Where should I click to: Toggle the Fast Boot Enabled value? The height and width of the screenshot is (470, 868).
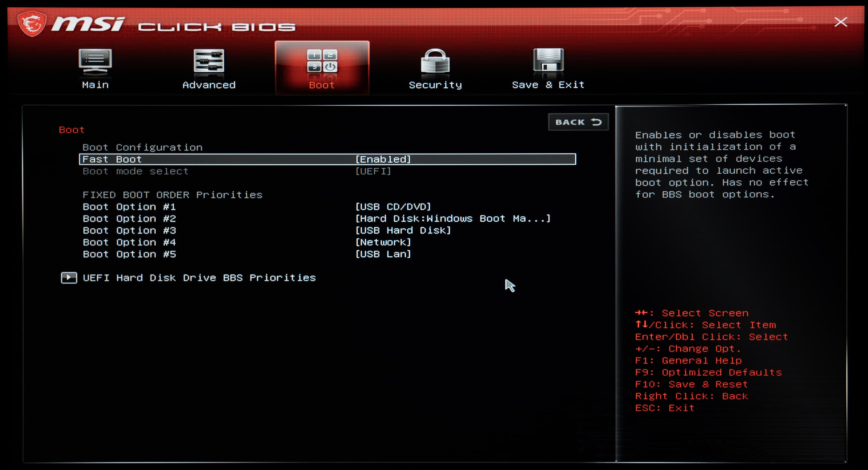pos(383,159)
